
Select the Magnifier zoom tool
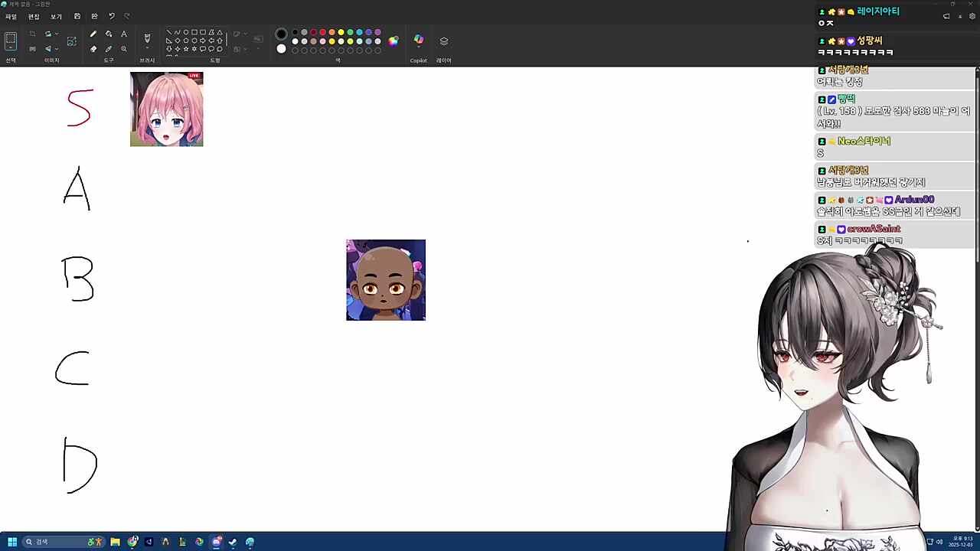pyautogui.click(x=124, y=49)
